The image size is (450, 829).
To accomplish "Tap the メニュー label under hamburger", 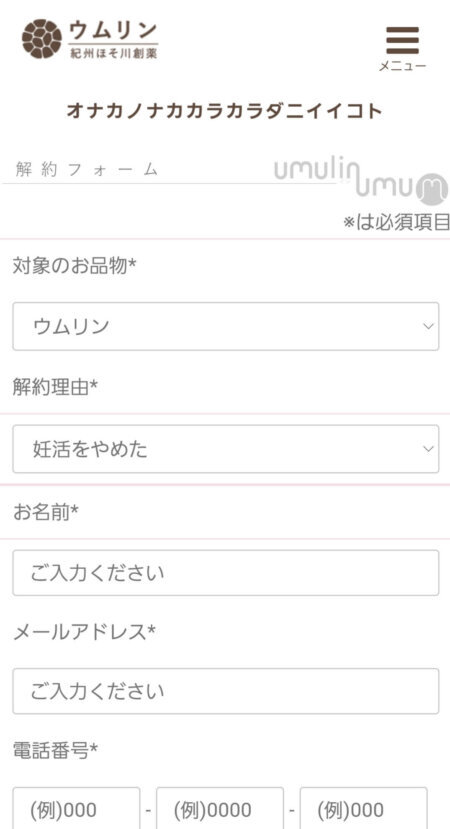I will point(402,66).
